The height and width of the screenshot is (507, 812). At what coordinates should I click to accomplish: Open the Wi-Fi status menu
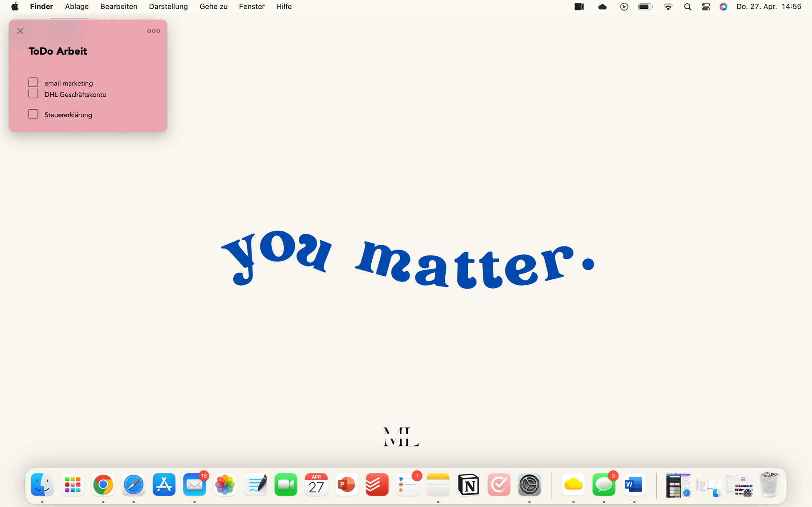(x=668, y=7)
